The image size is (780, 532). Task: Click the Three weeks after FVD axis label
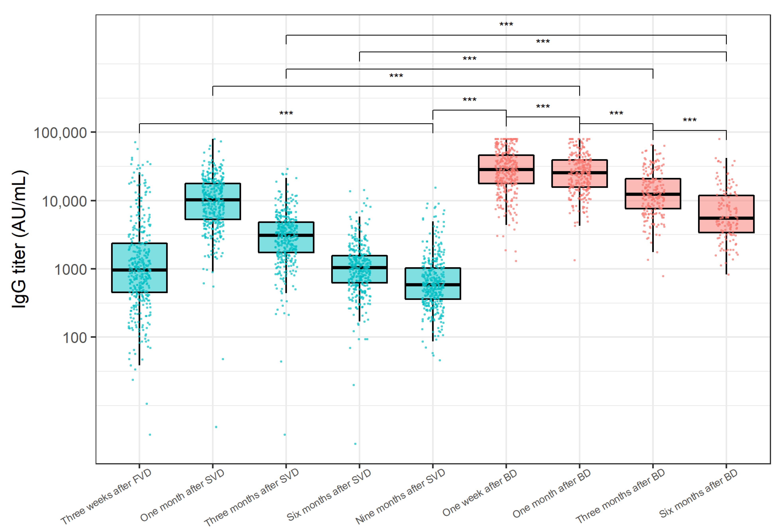point(106,497)
